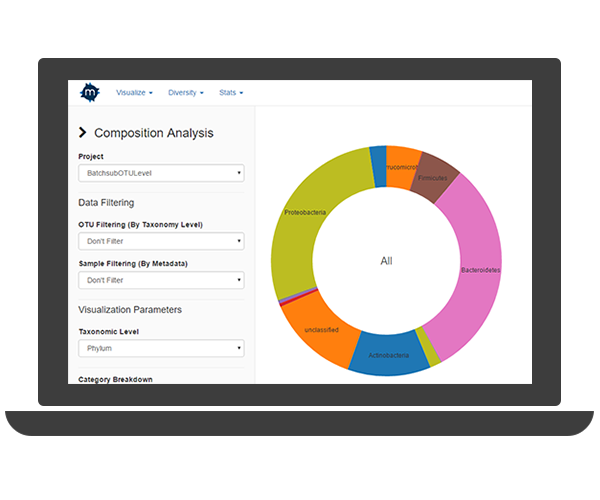The image size is (600, 500).
Task: Select the pink Bacteroidetes donut segment
Action: [x=468, y=270]
